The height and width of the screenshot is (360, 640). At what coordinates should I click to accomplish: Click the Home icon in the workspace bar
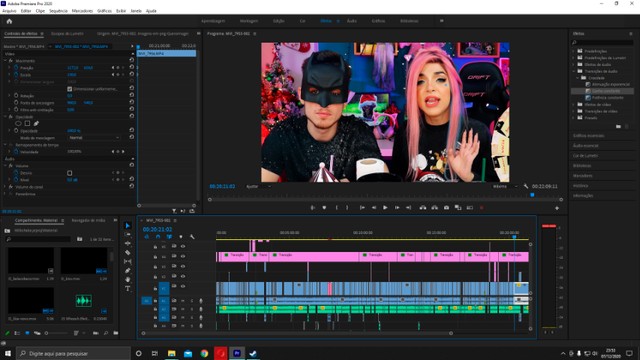click(9, 21)
